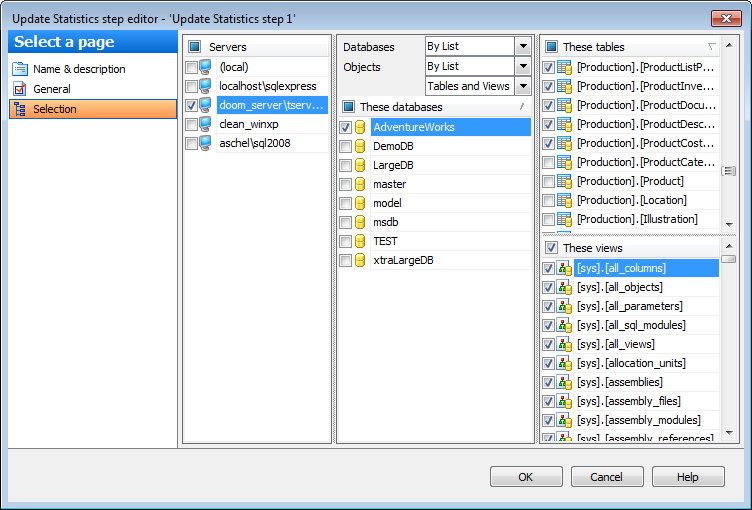Click the view icon for [sys].[all_parameters]
This screenshot has width=752, height=510.
564,306
